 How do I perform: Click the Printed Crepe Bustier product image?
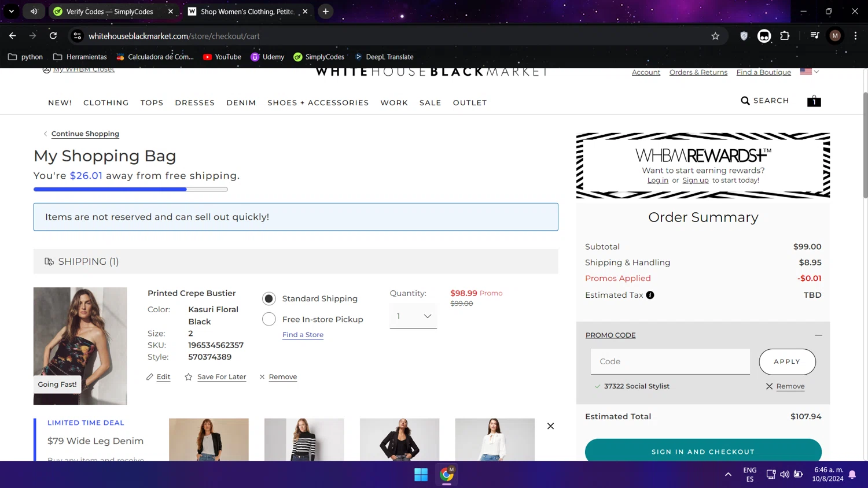pyautogui.click(x=80, y=346)
